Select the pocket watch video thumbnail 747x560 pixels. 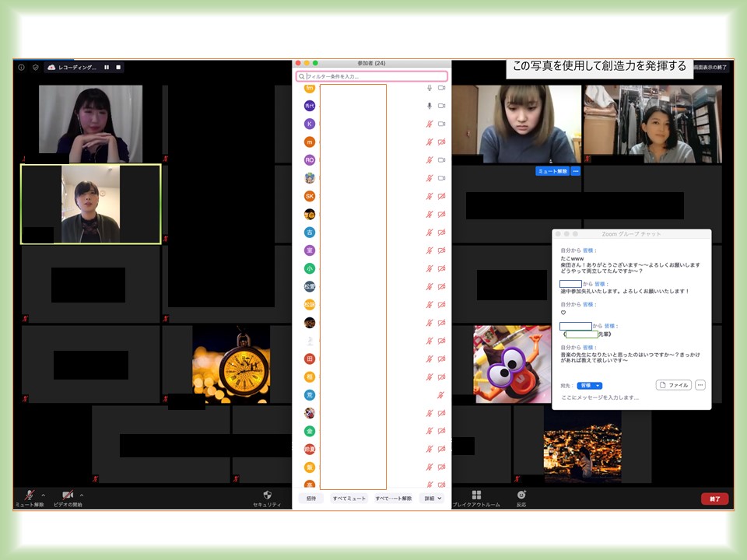[x=231, y=364]
